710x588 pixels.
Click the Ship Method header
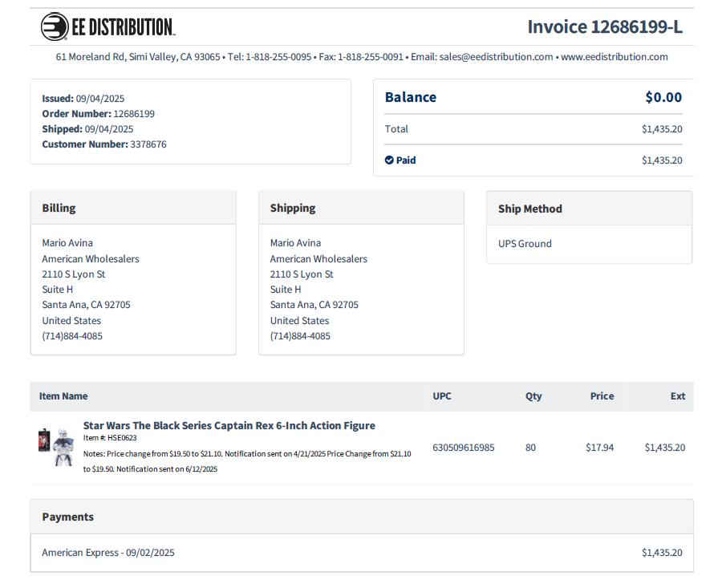tap(589, 209)
